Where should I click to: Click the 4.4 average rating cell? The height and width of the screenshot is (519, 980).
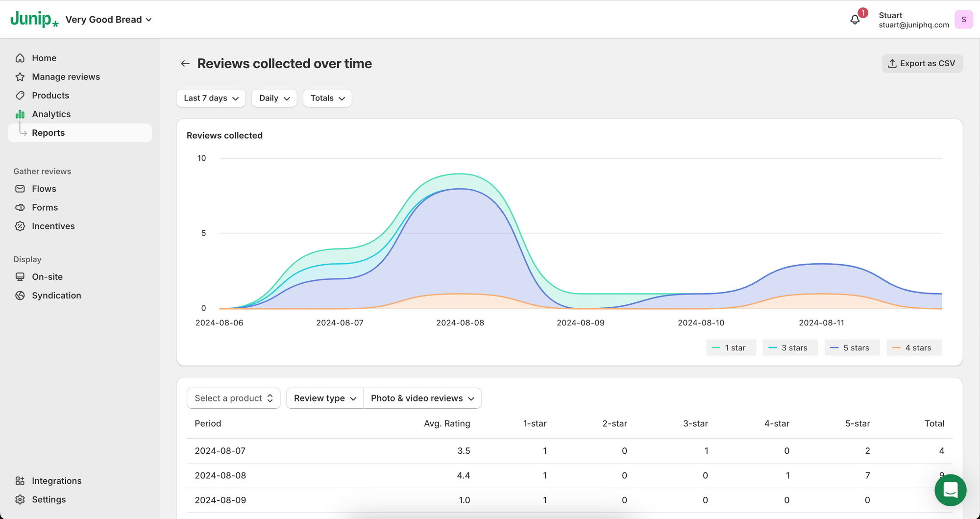pos(464,475)
